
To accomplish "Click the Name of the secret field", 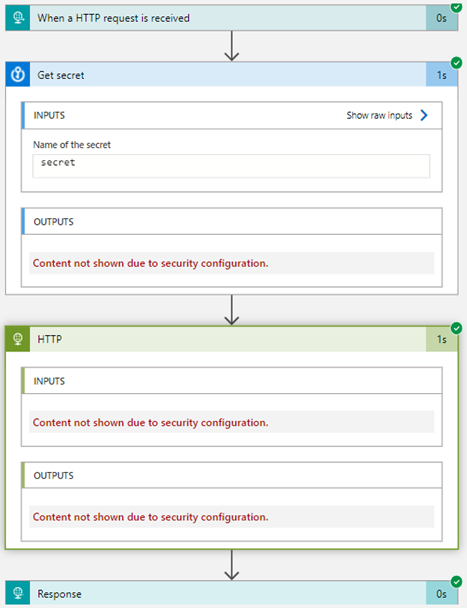I will [231, 166].
